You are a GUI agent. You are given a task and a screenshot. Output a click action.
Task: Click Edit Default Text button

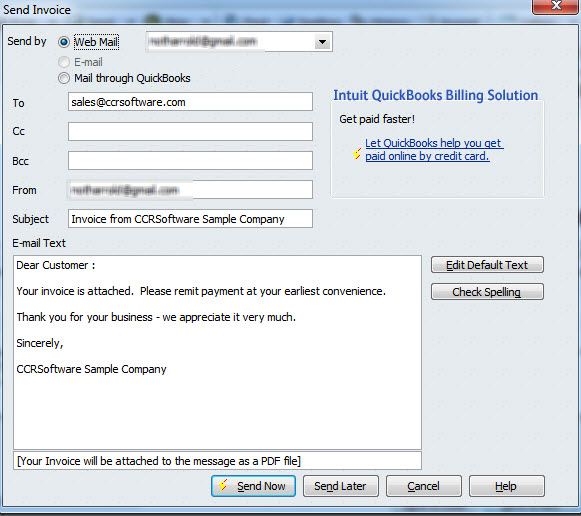[x=487, y=265]
